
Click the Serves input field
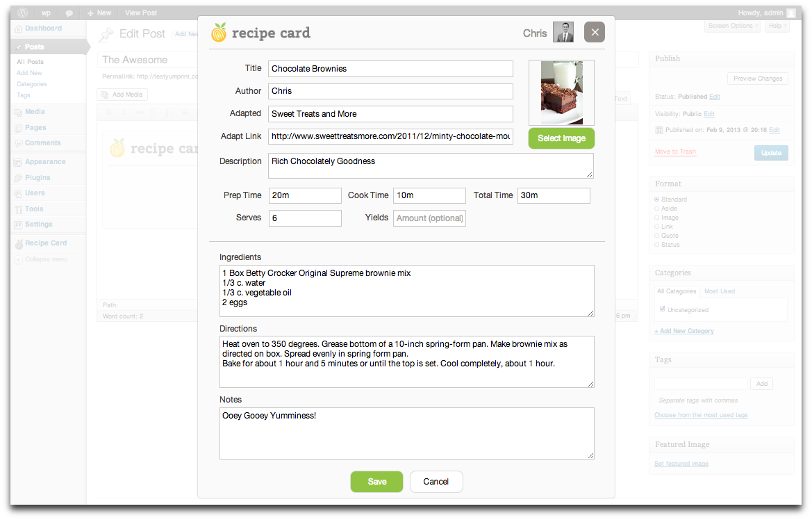point(305,218)
